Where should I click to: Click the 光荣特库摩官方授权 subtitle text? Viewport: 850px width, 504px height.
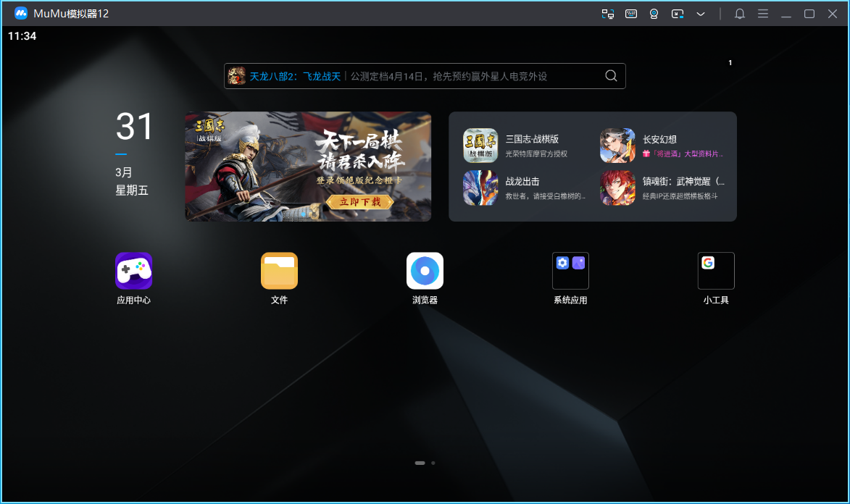(x=536, y=154)
